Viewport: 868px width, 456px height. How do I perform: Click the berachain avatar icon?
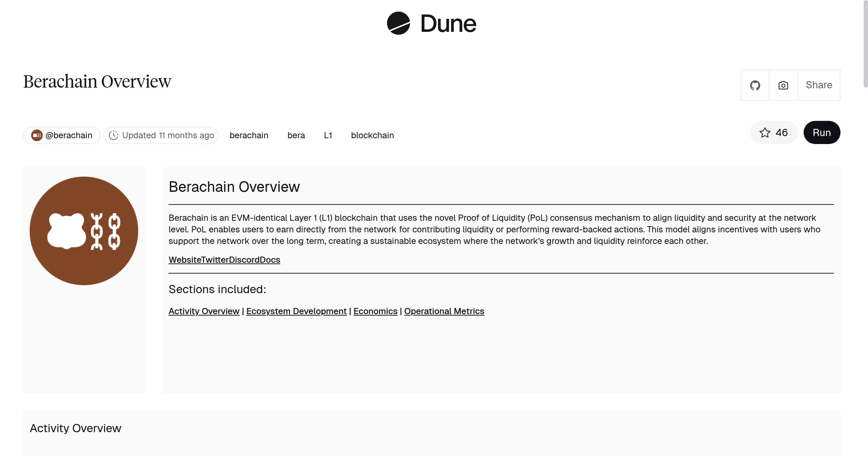tap(37, 135)
